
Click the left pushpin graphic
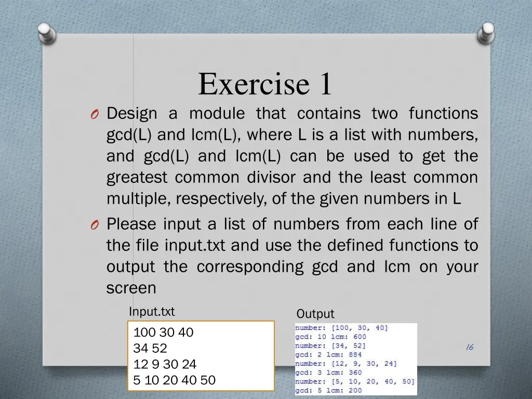(x=47, y=33)
